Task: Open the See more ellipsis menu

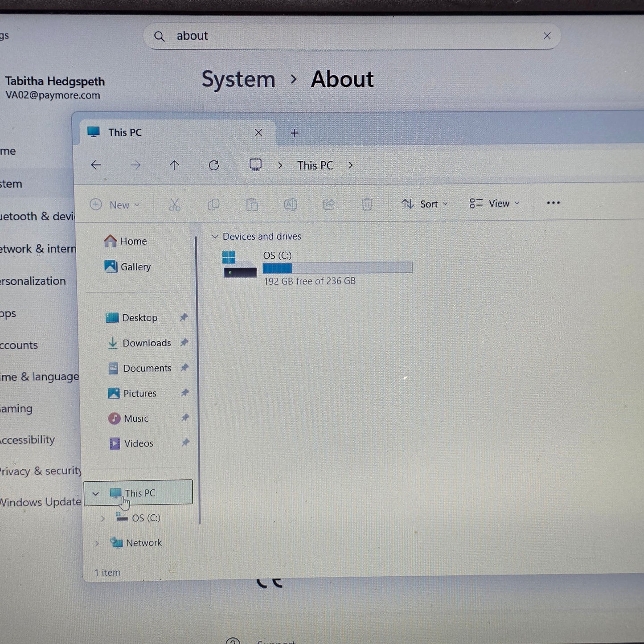Action: click(553, 203)
